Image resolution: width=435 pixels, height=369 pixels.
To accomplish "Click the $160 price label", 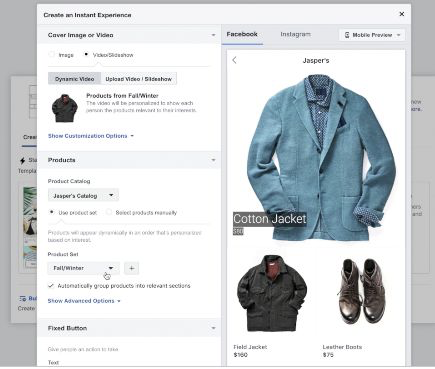I will pos(241,355).
